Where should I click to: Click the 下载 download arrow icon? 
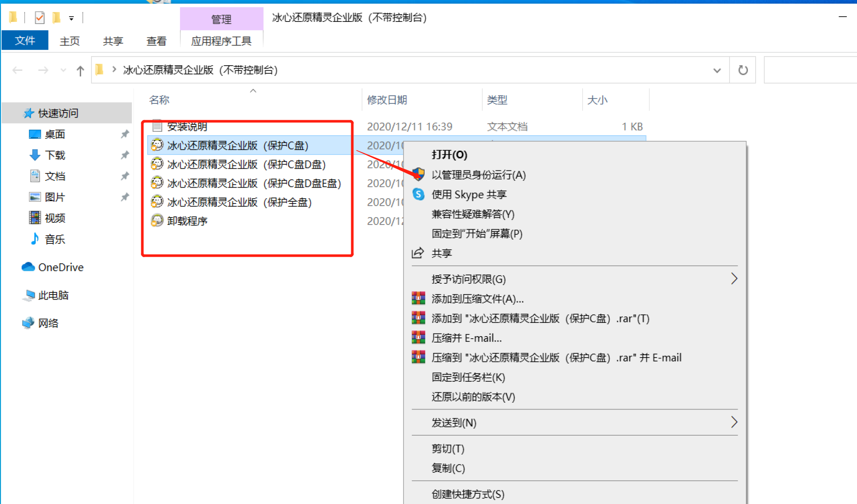tap(35, 155)
